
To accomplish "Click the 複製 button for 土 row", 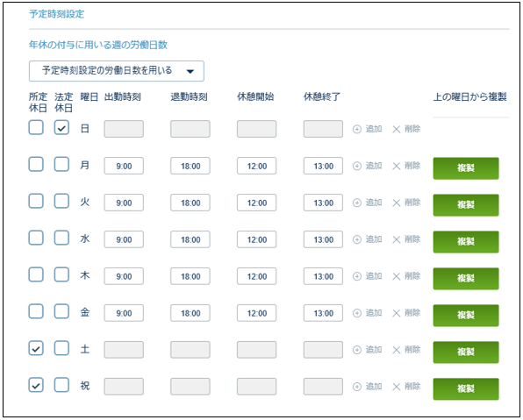I will (466, 352).
